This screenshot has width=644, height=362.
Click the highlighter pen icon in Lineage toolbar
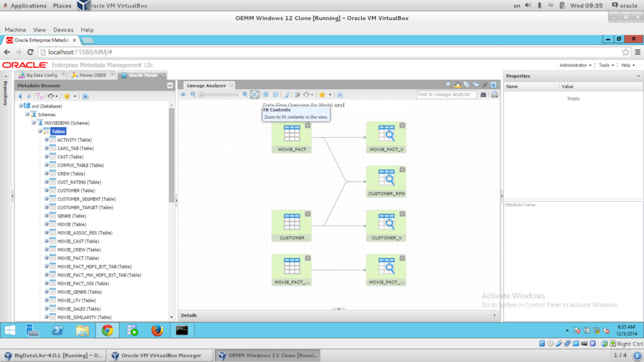point(287,95)
